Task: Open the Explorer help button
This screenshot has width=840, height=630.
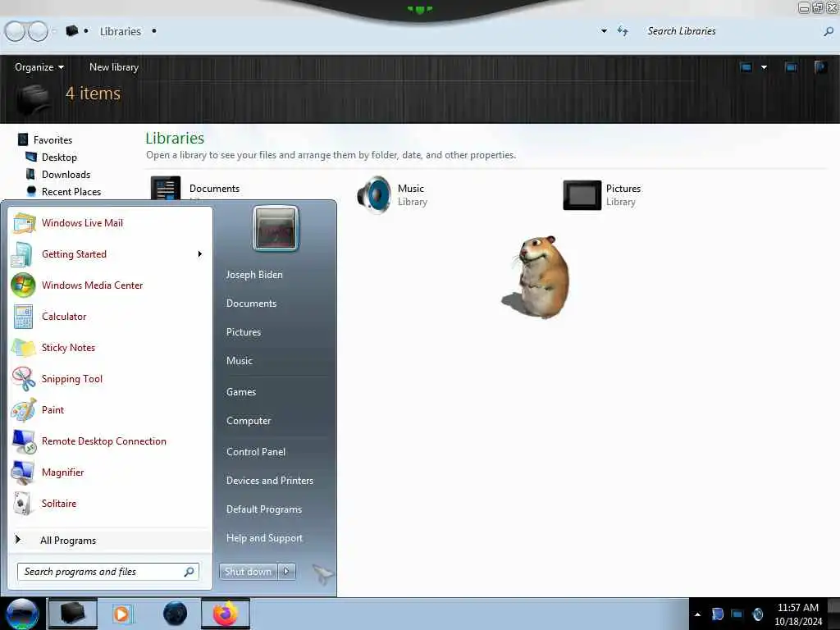Action: point(820,67)
